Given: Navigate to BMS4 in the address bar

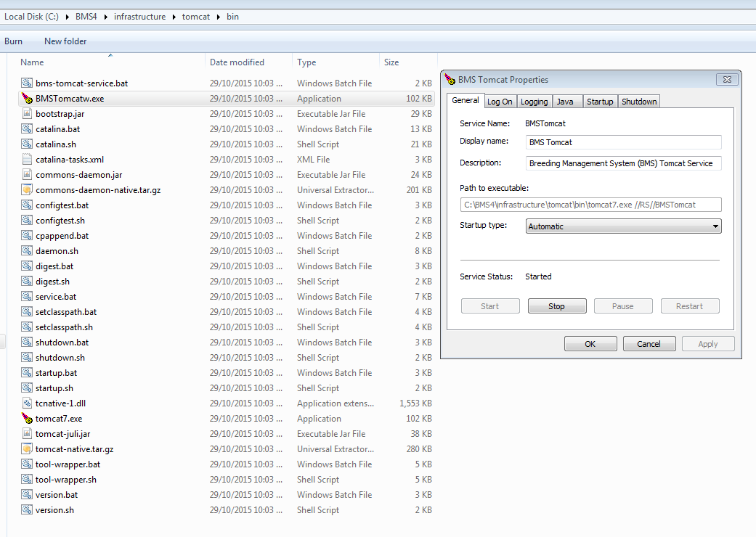Looking at the screenshot, I should [x=86, y=17].
